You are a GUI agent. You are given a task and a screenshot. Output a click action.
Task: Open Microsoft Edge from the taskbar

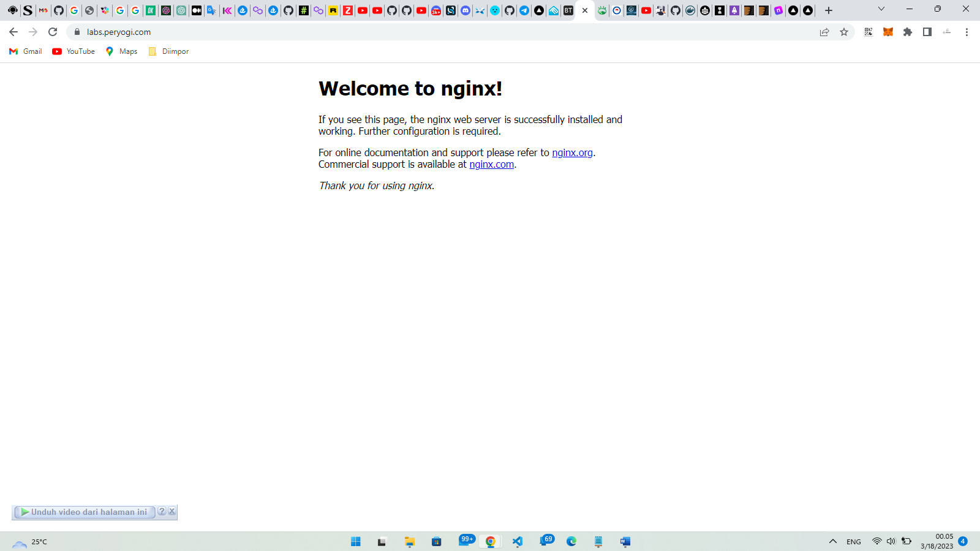pos(571,541)
